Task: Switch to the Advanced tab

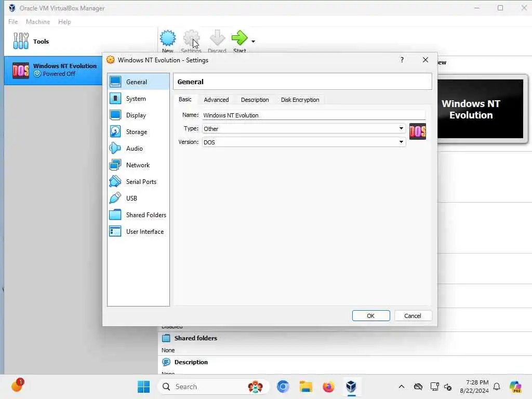Action: (x=216, y=100)
